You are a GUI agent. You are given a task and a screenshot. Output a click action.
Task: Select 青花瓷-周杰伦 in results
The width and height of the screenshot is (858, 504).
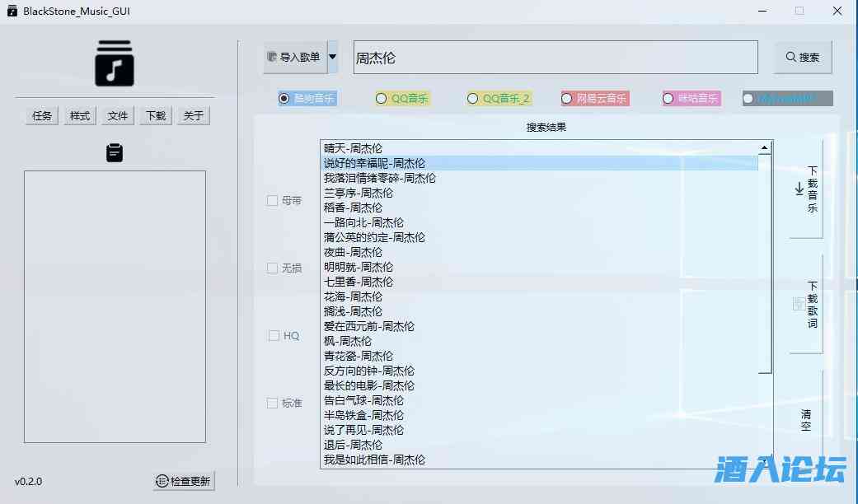[x=540, y=356]
